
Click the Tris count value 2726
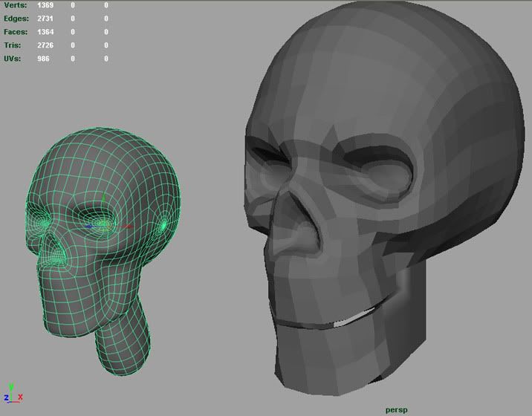(x=43, y=45)
